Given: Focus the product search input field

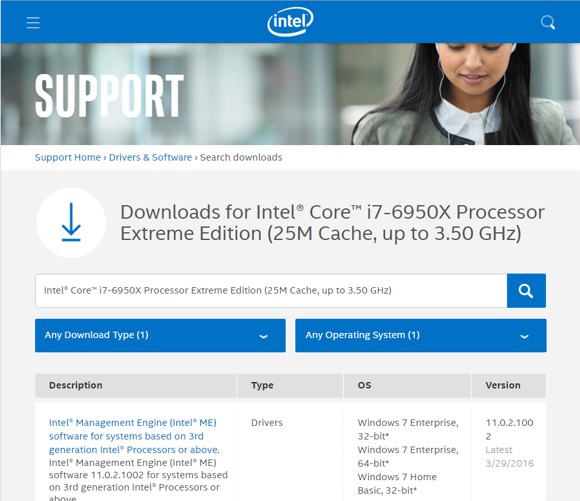Looking at the screenshot, I should (x=271, y=290).
